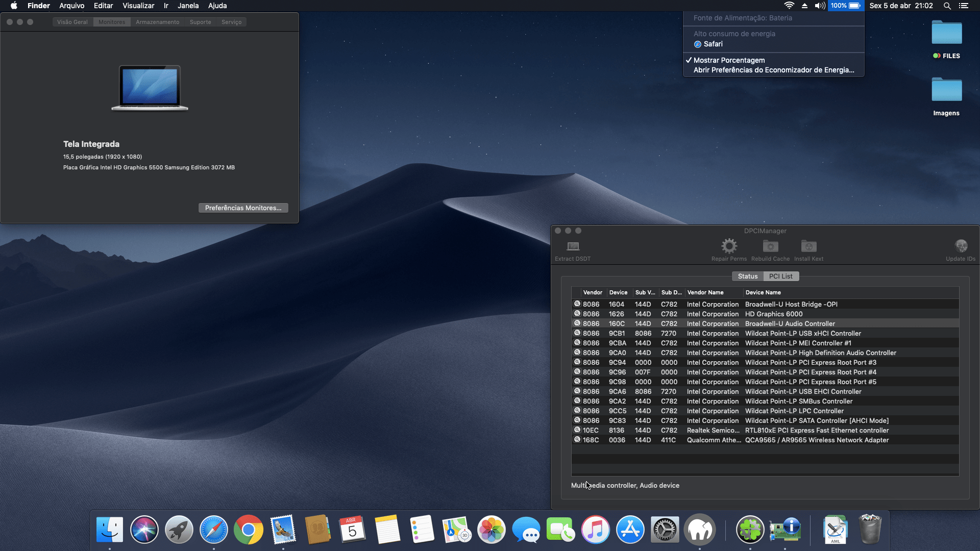The height and width of the screenshot is (551, 980).
Task: Select the HD Graphics 6000 row
Action: coord(774,314)
